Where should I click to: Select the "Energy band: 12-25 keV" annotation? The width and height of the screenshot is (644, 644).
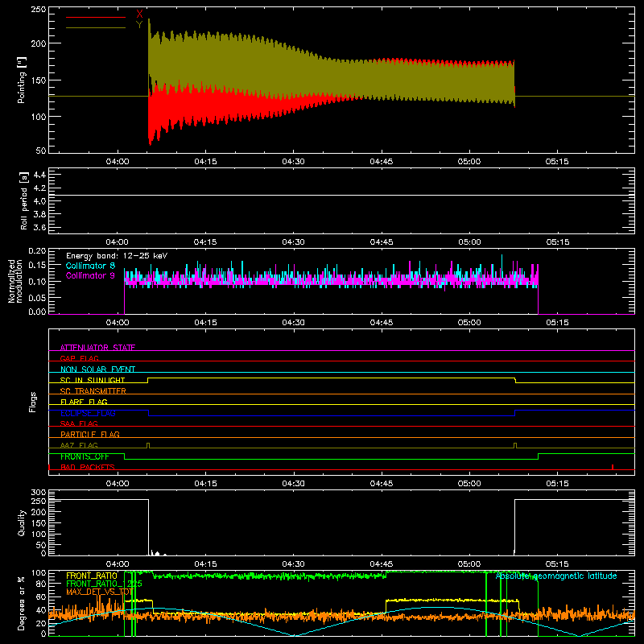pyautogui.click(x=117, y=256)
